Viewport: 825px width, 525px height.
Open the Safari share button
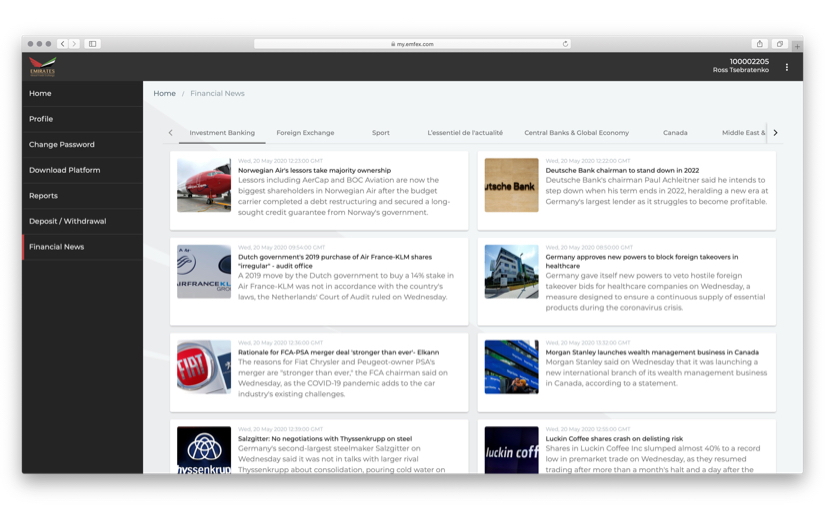759,44
